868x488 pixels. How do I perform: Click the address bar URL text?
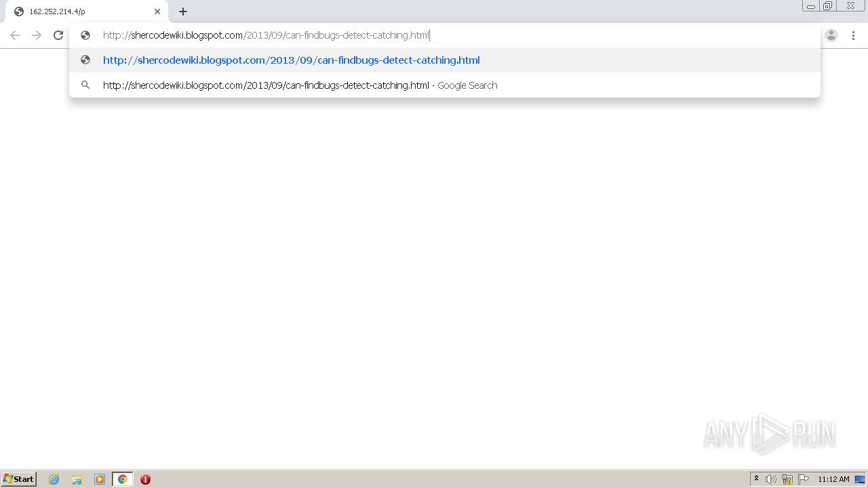(266, 35)
